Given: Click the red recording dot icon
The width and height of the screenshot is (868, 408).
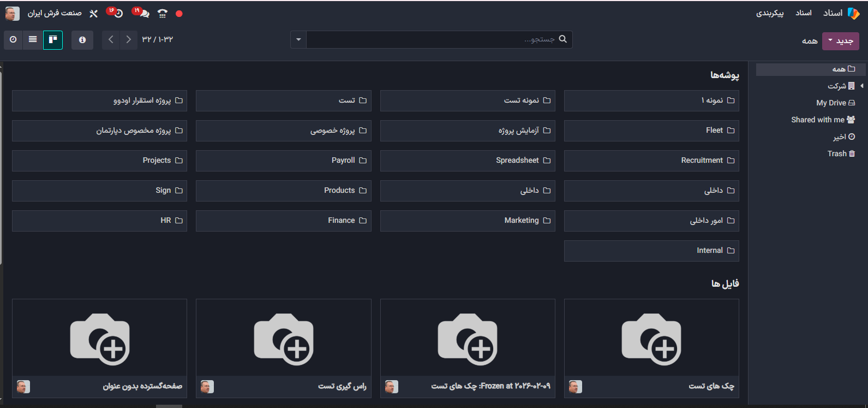Looking at the screenshot, I should point(179,14).
